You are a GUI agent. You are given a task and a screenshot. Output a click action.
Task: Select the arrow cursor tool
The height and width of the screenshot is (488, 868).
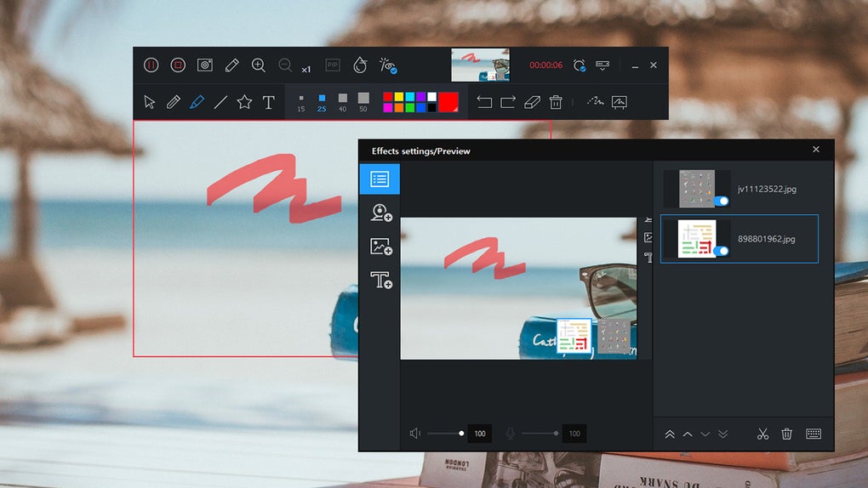[150, 102]
